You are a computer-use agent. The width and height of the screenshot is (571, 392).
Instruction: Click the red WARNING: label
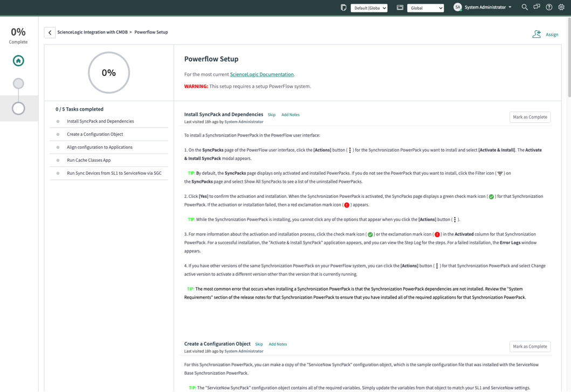pos(196,86)
